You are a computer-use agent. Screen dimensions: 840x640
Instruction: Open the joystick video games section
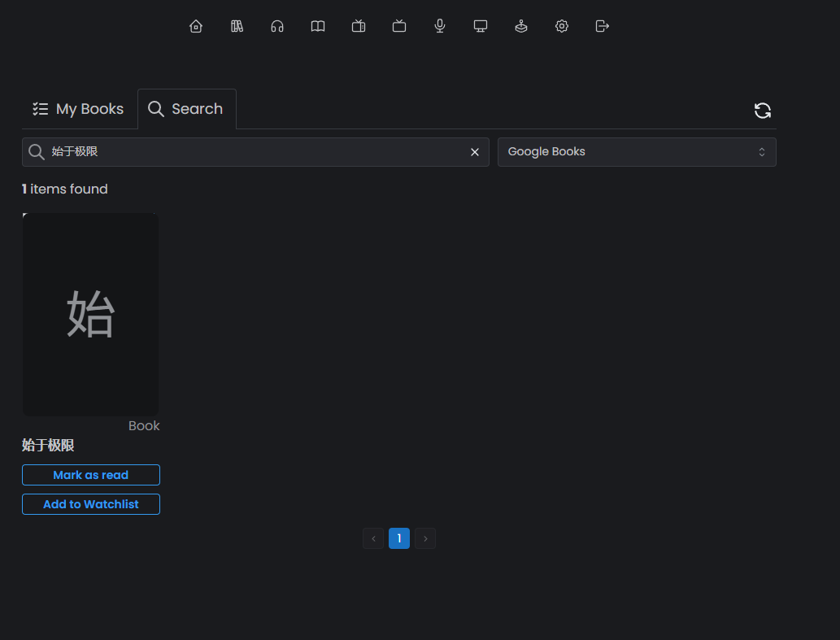[521, 26]
